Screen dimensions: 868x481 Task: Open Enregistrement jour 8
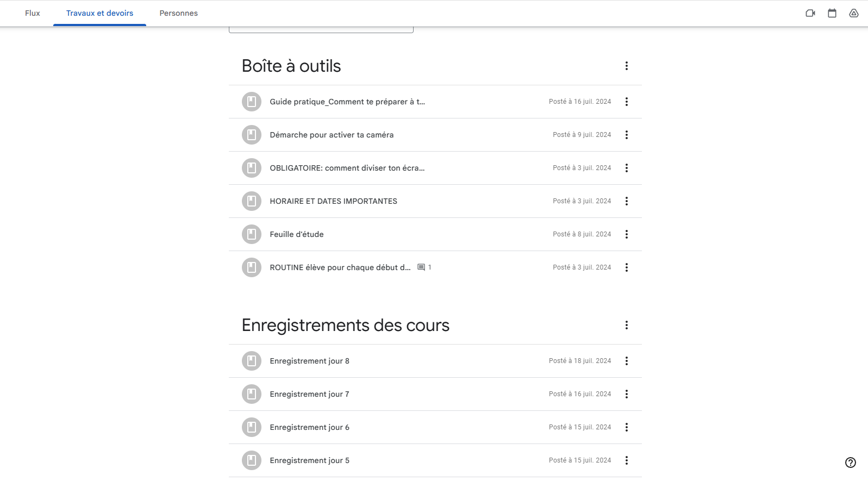[x=310, y=361]
